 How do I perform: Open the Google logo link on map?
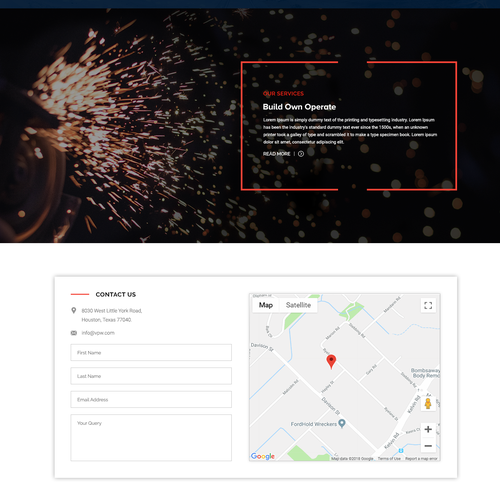tap(263, 456)
